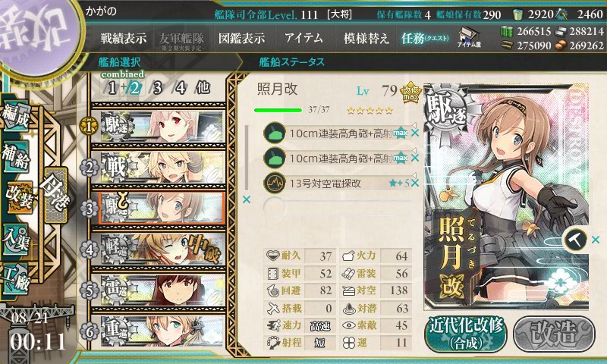Screen dimensions: 607x364
Task: Open the 他 (other ships) tab
Action: click(203, 88)
